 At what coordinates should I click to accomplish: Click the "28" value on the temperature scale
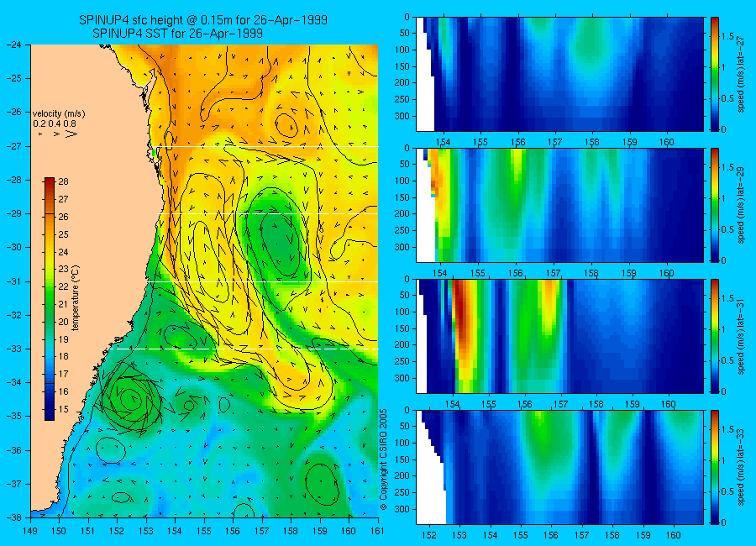63,181
